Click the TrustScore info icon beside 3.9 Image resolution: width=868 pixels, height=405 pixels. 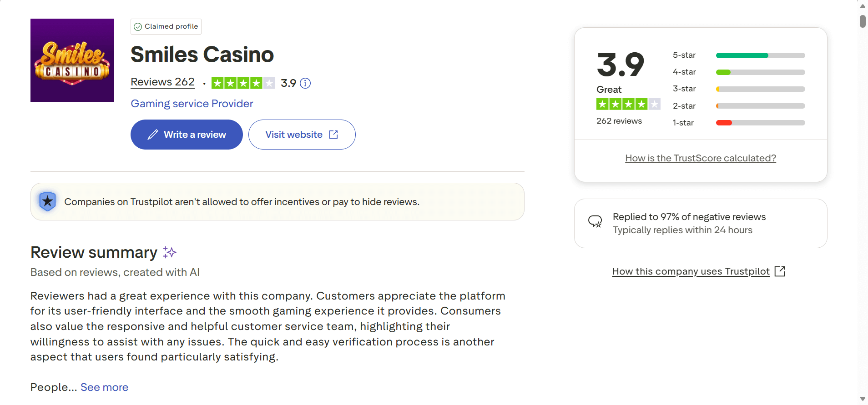point(305,83)
